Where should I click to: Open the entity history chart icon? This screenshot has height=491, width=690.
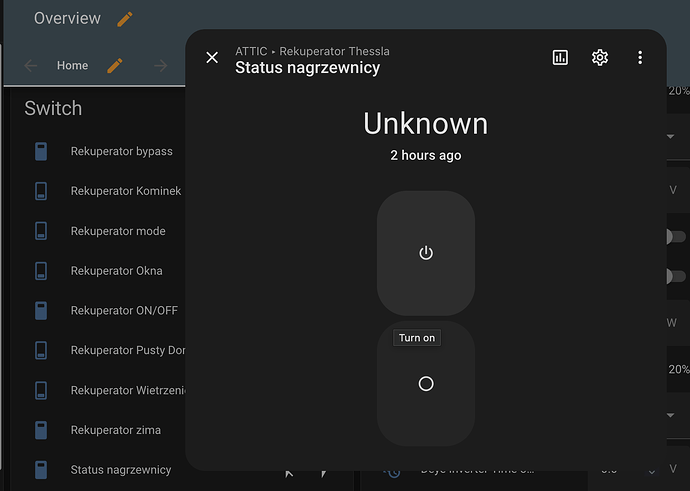coord(560,58)
